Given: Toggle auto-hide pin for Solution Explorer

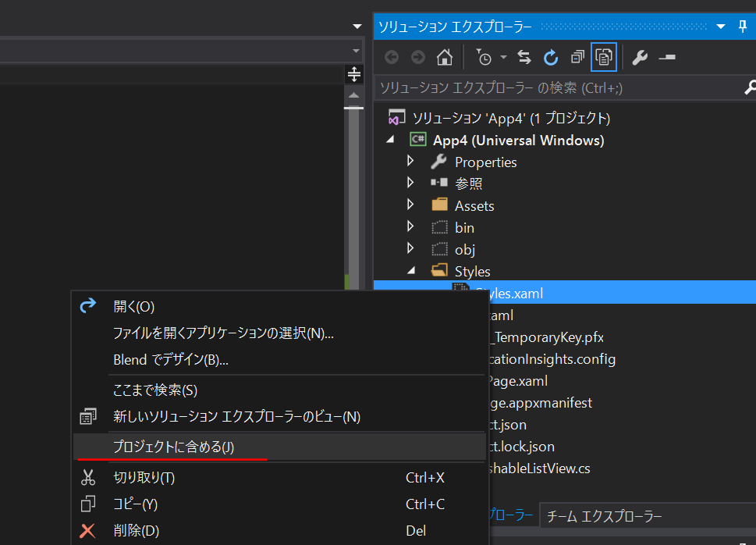Looking at the screenshot, I should tap(743, 27).
